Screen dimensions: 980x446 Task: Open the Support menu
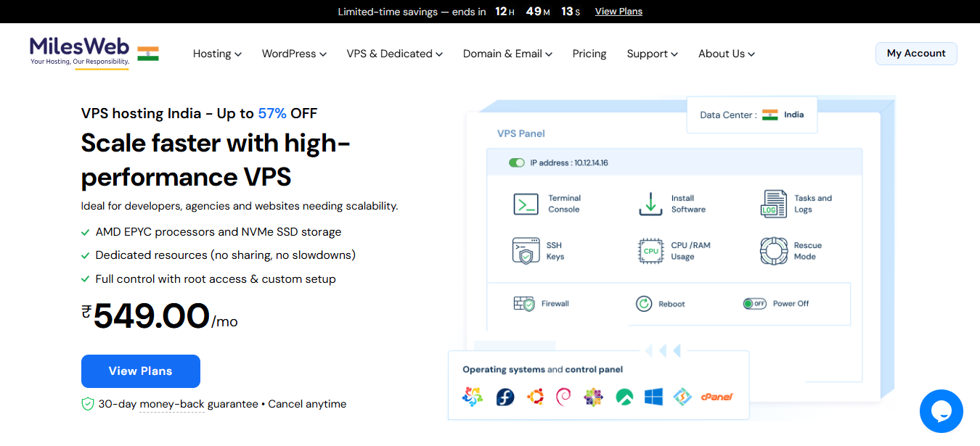click(x=651, y=53)
